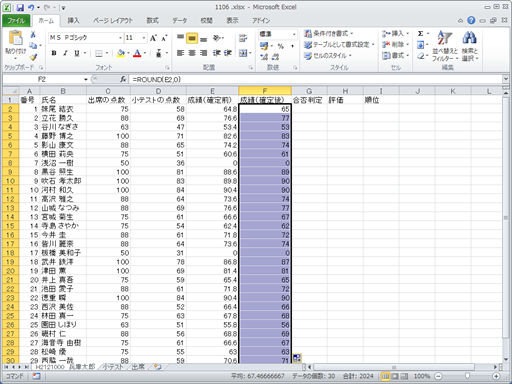Click the vertical scrollbar thumb
The height and width of the screenshot is (384, 512).
[506, 217]
